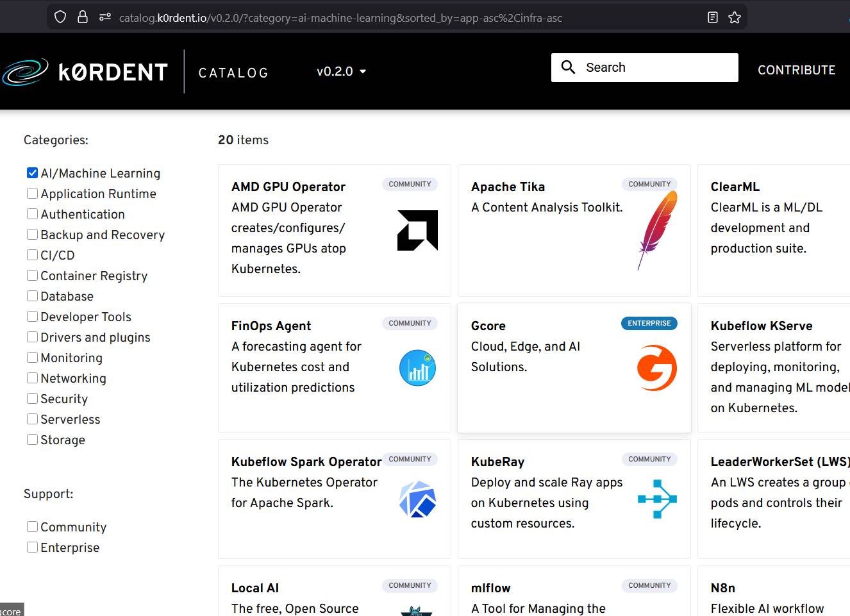Check the Application Runtime category
The height and width of the screenshot is (616, 850).
32,193
